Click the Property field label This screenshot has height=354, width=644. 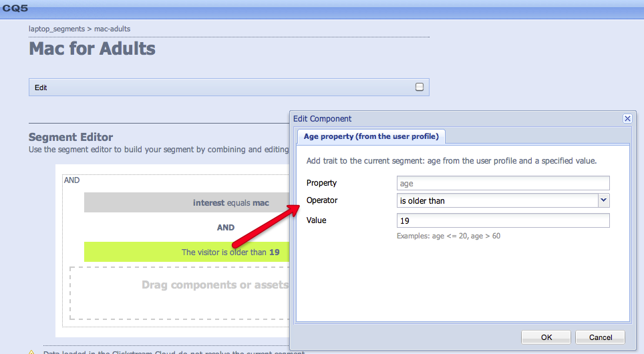click(x=321, y=183)
